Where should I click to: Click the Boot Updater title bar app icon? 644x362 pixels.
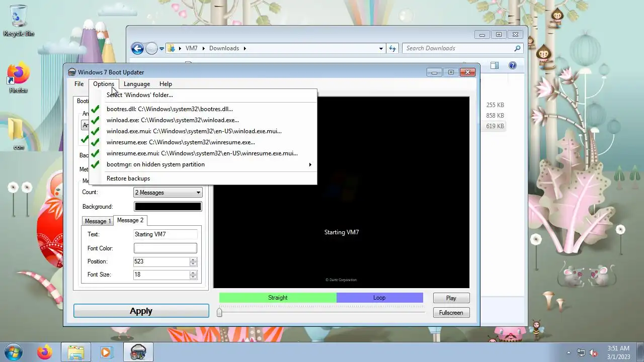click(x=72, y=72)
